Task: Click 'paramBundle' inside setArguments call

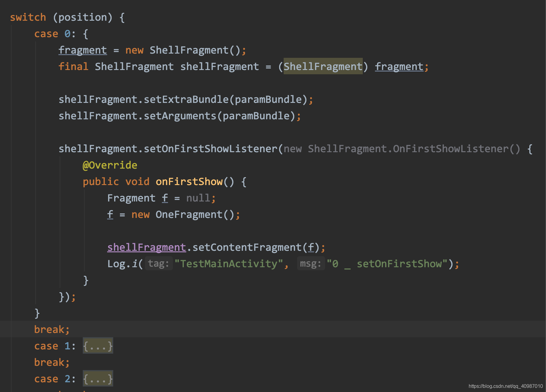Action: click(256, 116)
